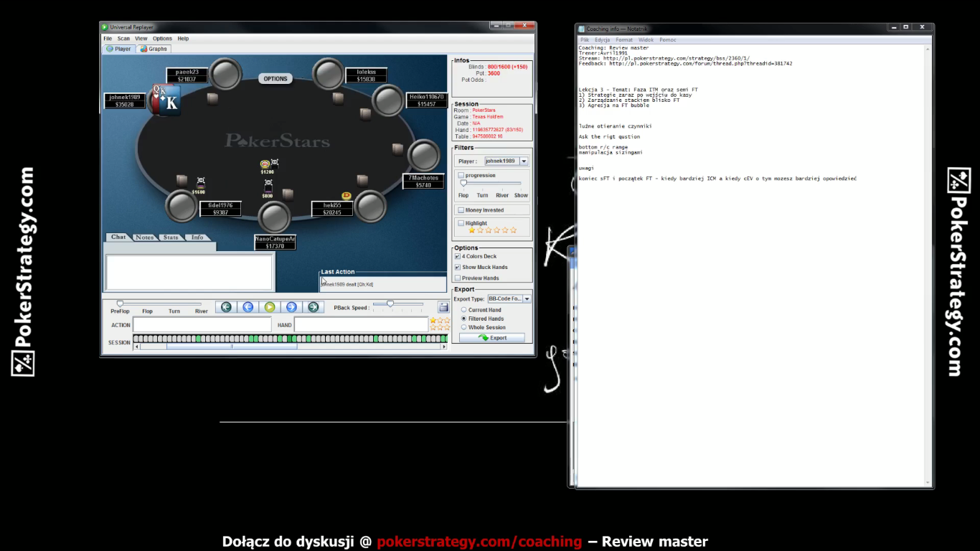Click Heiko110670's player avatar
This screenshot has height=551, width=980.
(x=388, y=100)
